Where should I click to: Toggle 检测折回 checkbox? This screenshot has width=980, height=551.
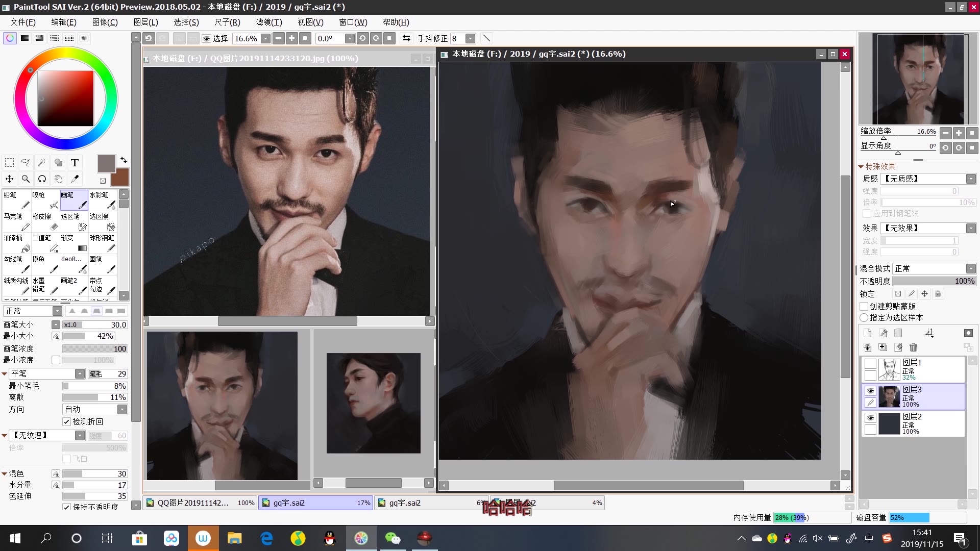coord(66,421)
